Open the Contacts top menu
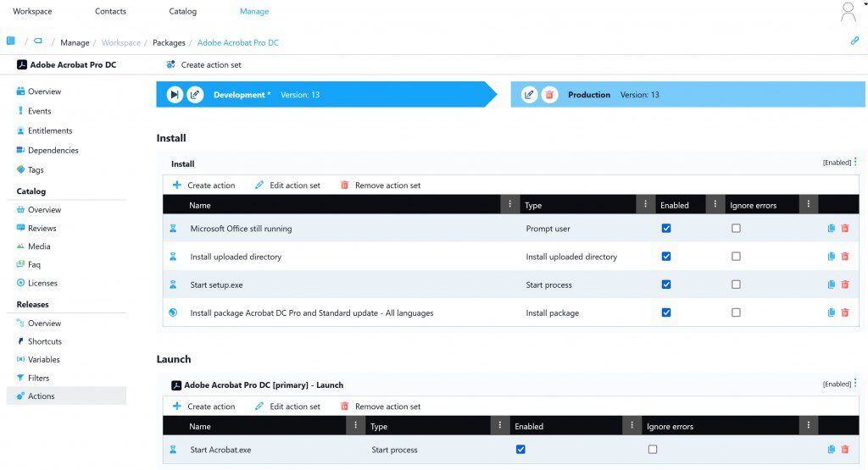Image resolution: width=868 pixels, height=470 pixels. click(110, 11)
